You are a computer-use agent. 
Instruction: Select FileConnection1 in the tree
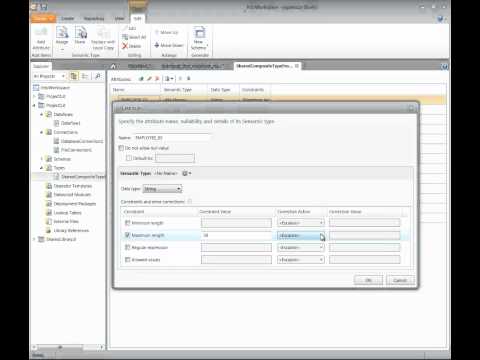click(73, 150)
